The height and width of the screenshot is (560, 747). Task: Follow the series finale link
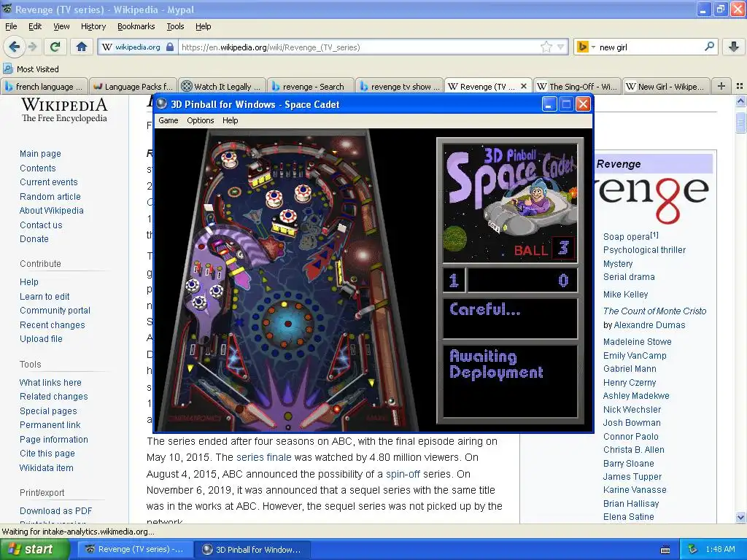point(263,457)
